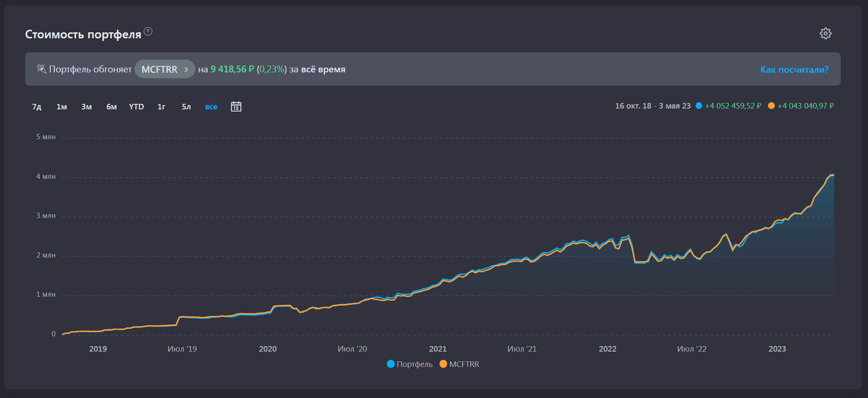Select the 1г time range
The image size is (868, 398).
tap(162, 107)
